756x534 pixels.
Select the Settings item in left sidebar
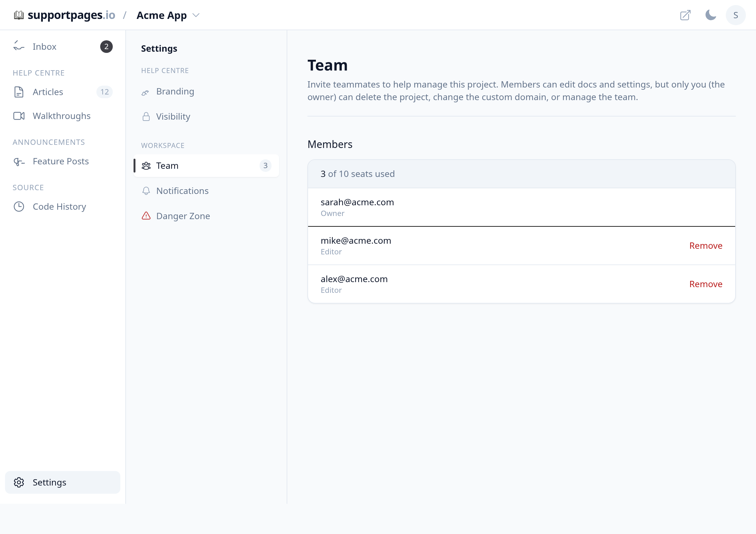pos(63,482)
